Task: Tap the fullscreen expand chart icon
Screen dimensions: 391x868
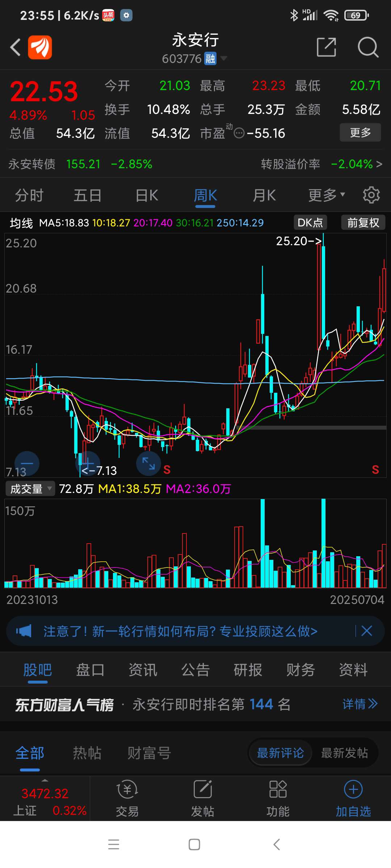Action: 148,463
